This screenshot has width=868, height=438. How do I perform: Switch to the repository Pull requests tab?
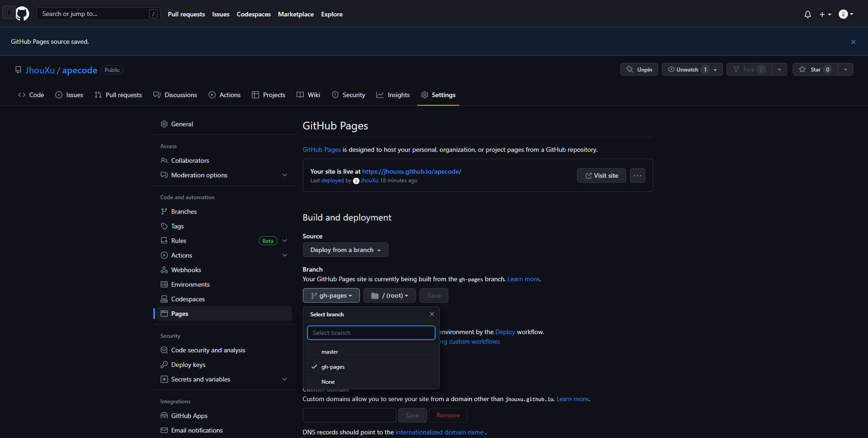tap(118, 95)
